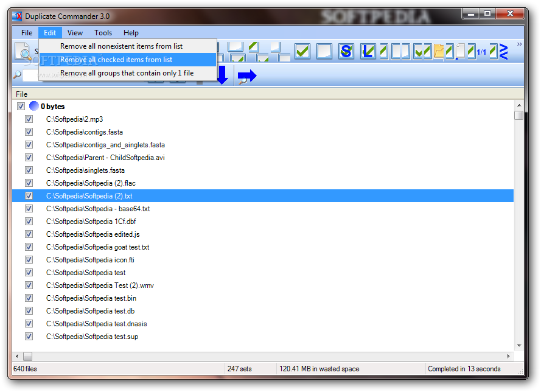Click the blue right arrow with magnifier icon
Viewport: 541px width, 392px height.
coord(247,76)
